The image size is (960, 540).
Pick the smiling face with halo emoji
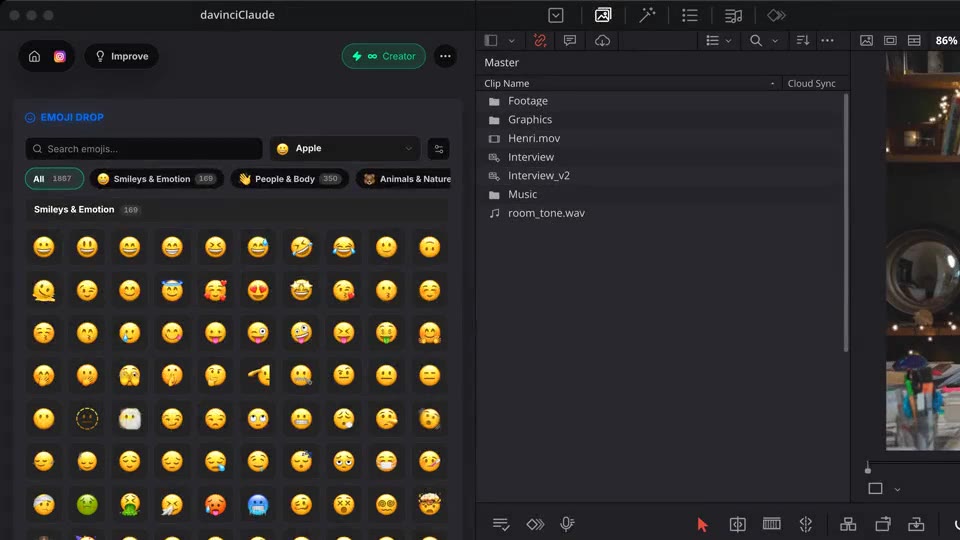click(x=172, y=290)
